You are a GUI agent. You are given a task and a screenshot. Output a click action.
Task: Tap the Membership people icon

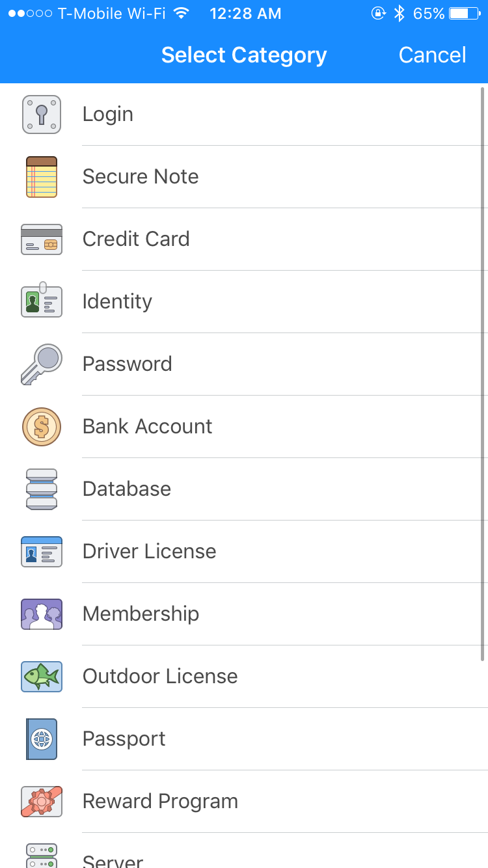[x=42, y=614]
